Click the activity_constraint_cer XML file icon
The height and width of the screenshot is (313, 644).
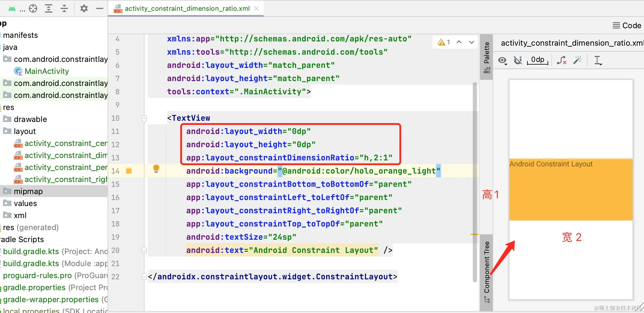pos(18,143)
